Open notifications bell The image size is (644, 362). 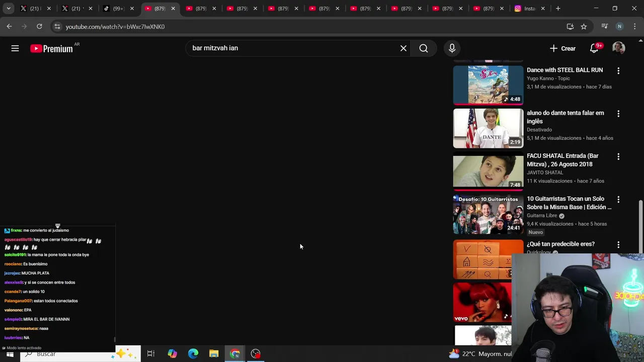594,48
